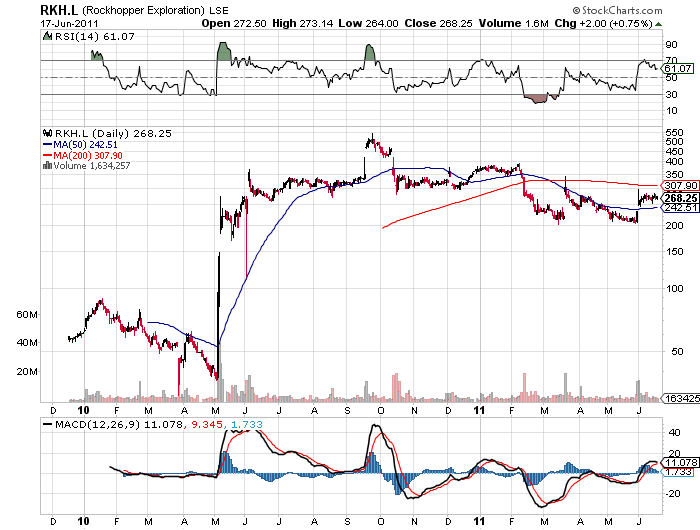Viewport: 700px width, 530px height.
Task: Click the 90 level on RSI axis
Action: click(671, 45)
